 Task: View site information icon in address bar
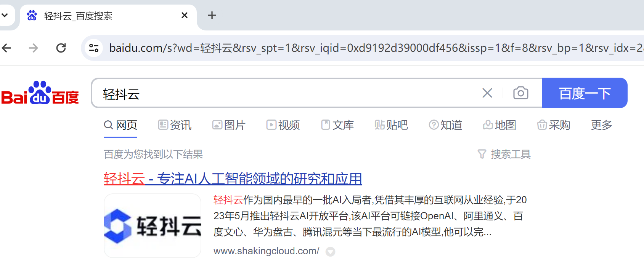click(94, 48)
